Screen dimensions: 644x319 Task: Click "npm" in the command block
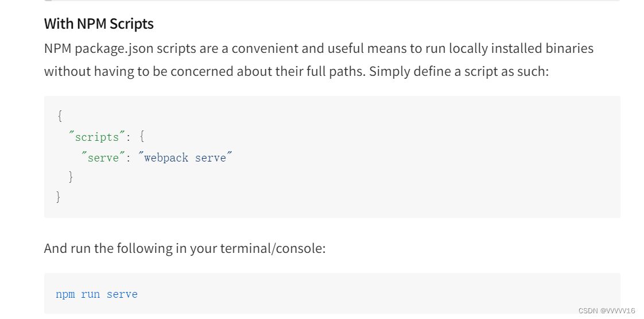tap(65, 295)
